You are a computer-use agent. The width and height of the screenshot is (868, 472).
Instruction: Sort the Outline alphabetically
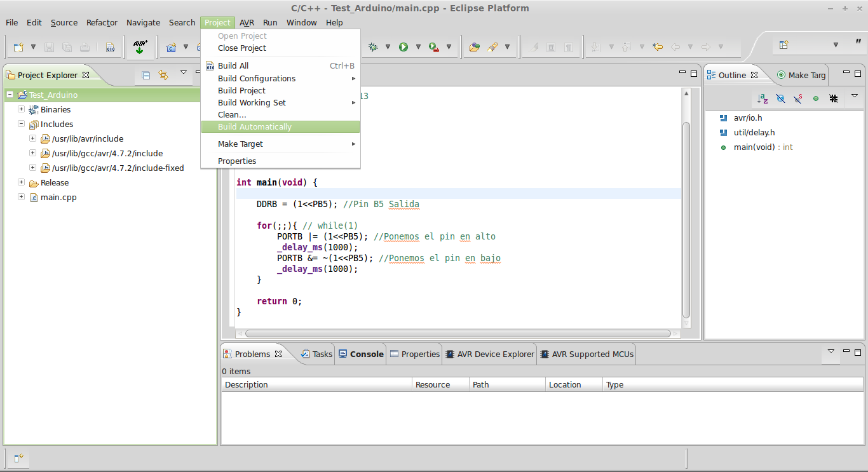pos(763,99)
